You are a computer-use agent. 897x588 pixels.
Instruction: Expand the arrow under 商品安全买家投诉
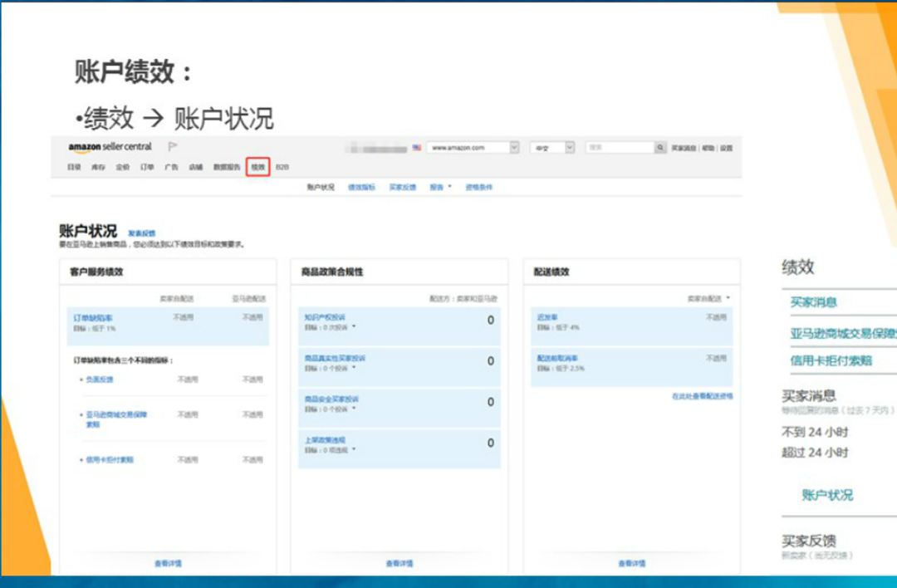354,409
